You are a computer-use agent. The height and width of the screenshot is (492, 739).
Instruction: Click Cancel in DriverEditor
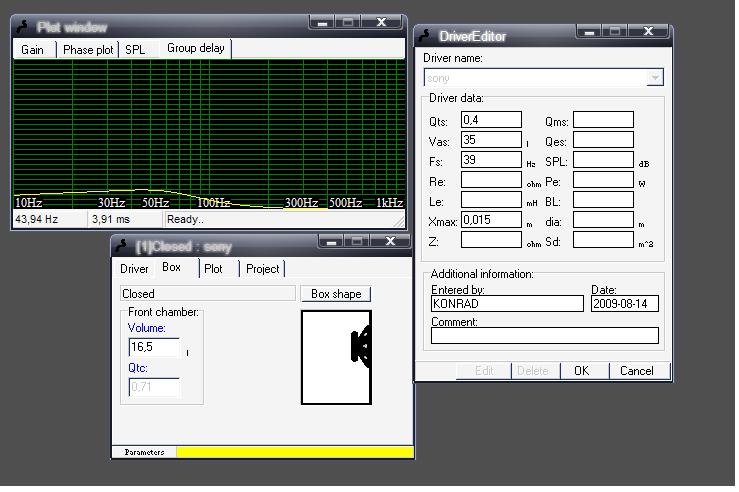coord(636,371)
